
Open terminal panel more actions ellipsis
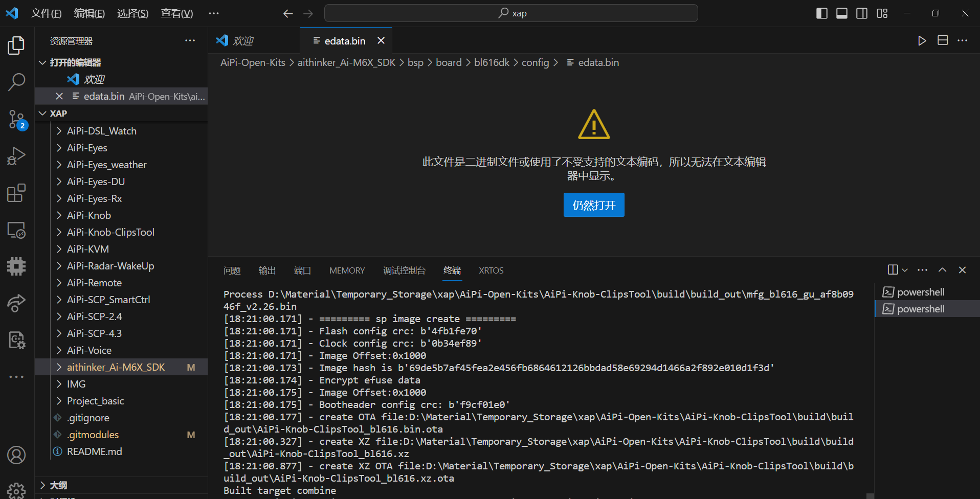923,270
